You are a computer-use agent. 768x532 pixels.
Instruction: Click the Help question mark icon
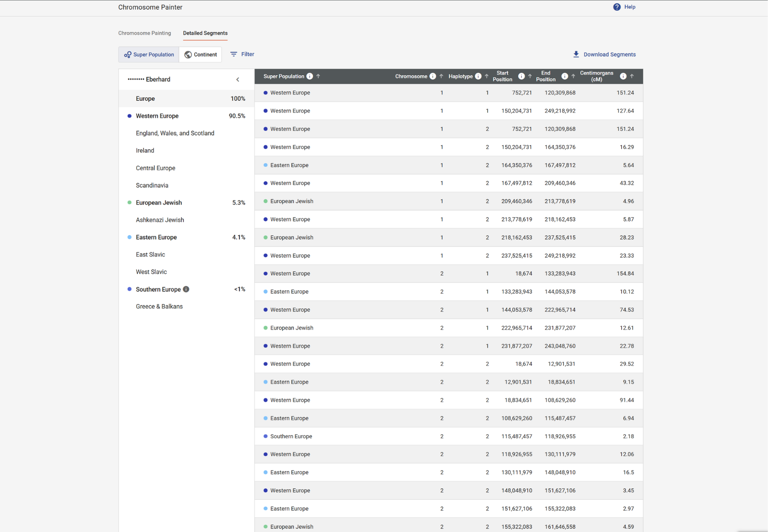tap(617, 7)
